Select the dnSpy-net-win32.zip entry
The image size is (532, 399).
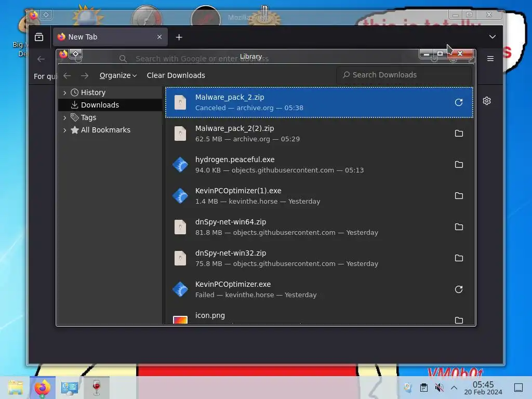pos(319,258)
